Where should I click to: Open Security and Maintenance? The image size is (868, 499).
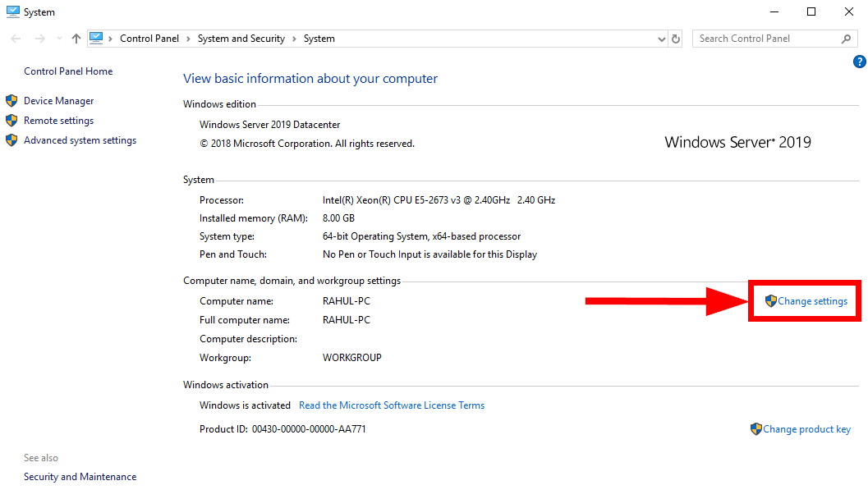coord(80,476)
